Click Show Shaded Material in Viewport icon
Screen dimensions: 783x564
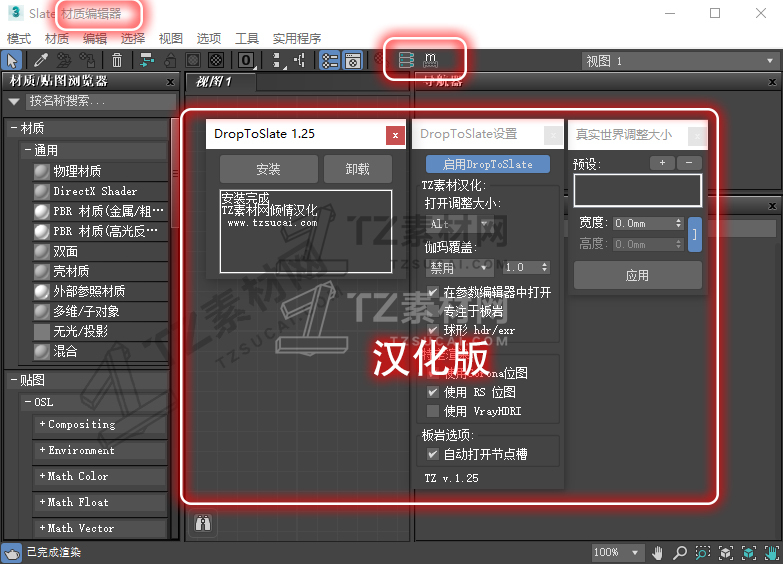tap(193, 60)
